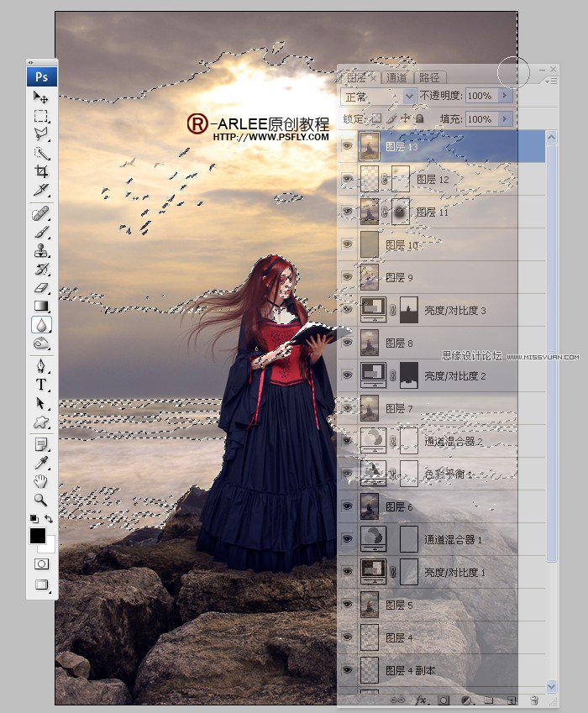Click the create new layer button
This screenshot has height=713, width=588.
click(x=512, y=700)
